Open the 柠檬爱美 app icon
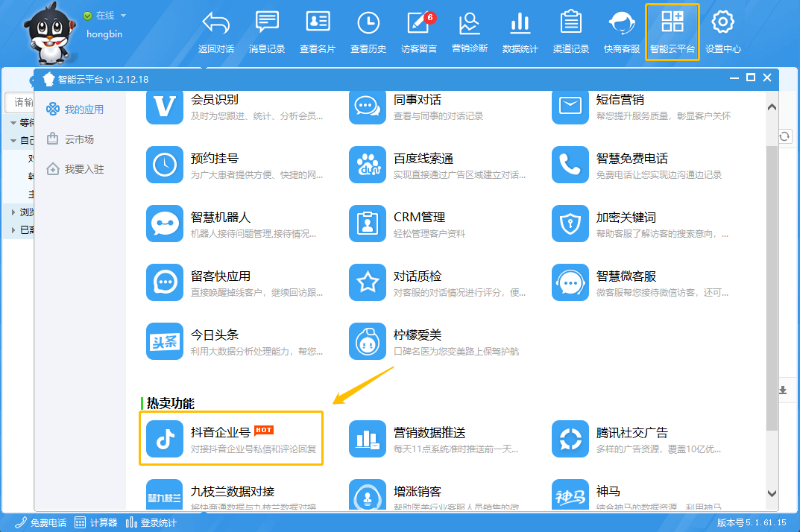Screen dimensions: 800x532 (368, 341)
